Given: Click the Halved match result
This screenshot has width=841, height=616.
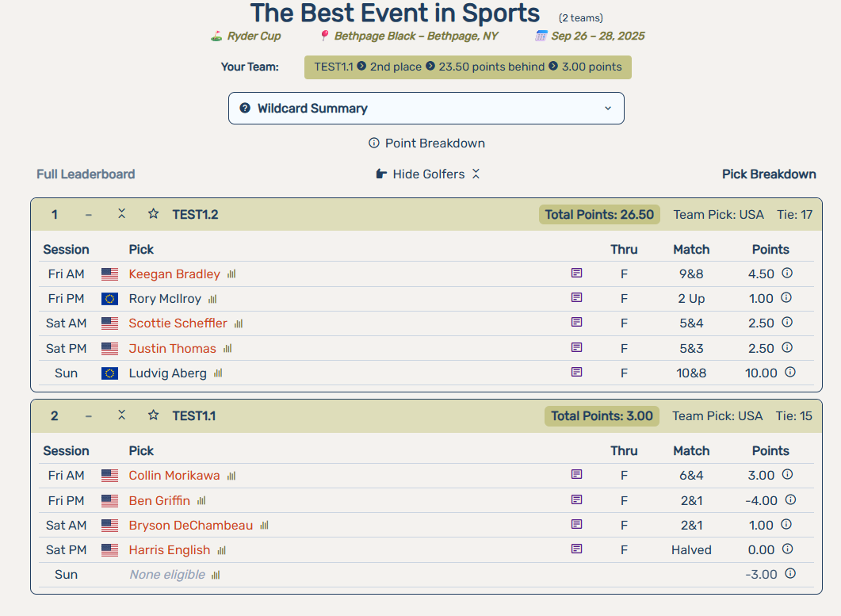Looking at the screenshot, I should click(691, 550).
